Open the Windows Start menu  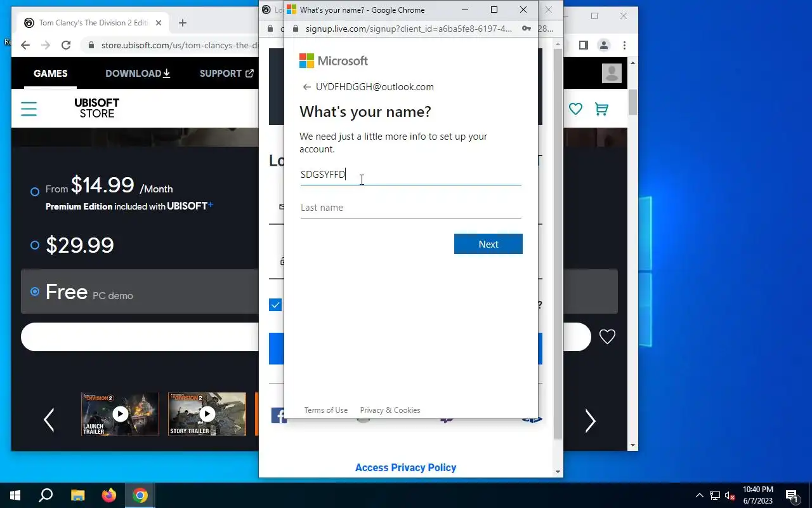coord(15,495)
